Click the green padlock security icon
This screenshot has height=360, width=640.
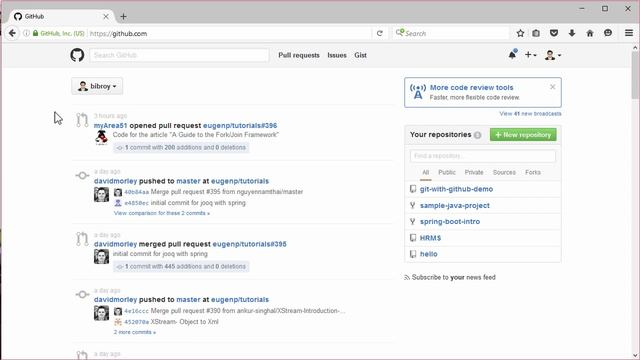tap(36, 33)
